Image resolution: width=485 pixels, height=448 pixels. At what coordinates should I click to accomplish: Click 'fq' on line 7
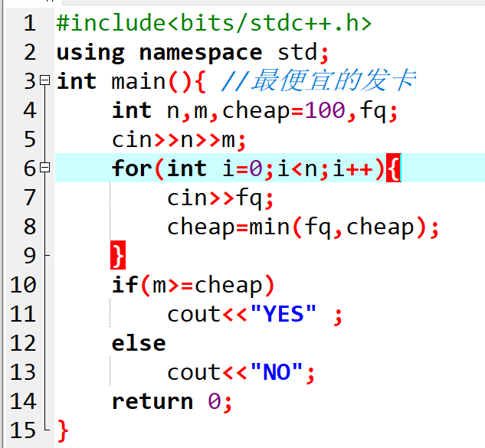[x=249, y=198]
